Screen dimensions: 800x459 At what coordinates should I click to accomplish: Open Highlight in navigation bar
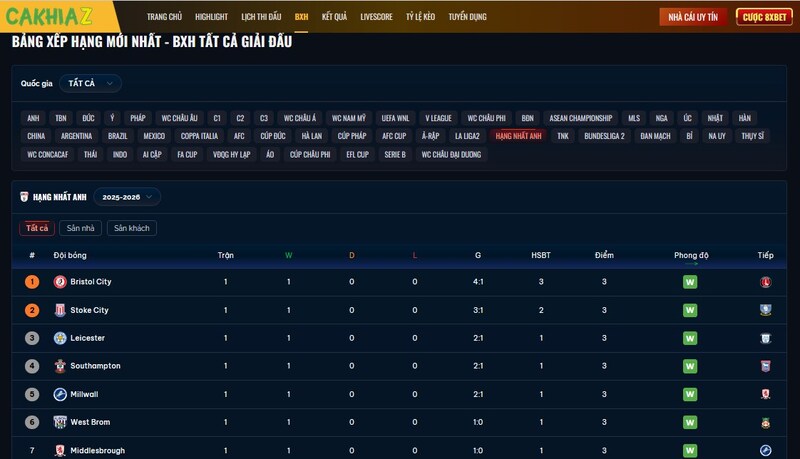pyautogui.click(x=211, y=17)
